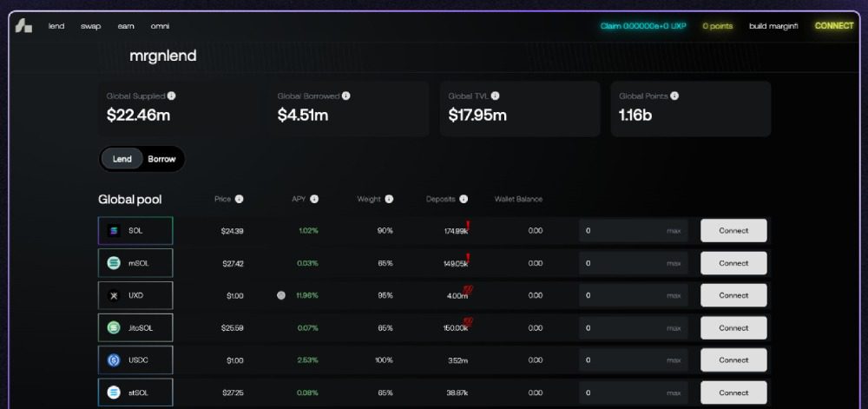
Task: Click the UXD token icon
Action: [113, 295]
